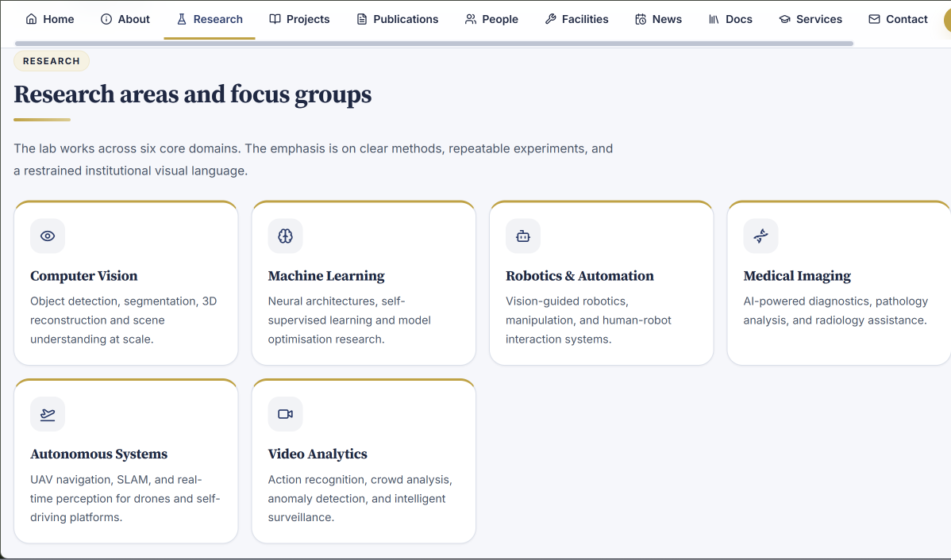Click the Autonomous Systems plane icon

pyautogui.click(x=48, y=414)
